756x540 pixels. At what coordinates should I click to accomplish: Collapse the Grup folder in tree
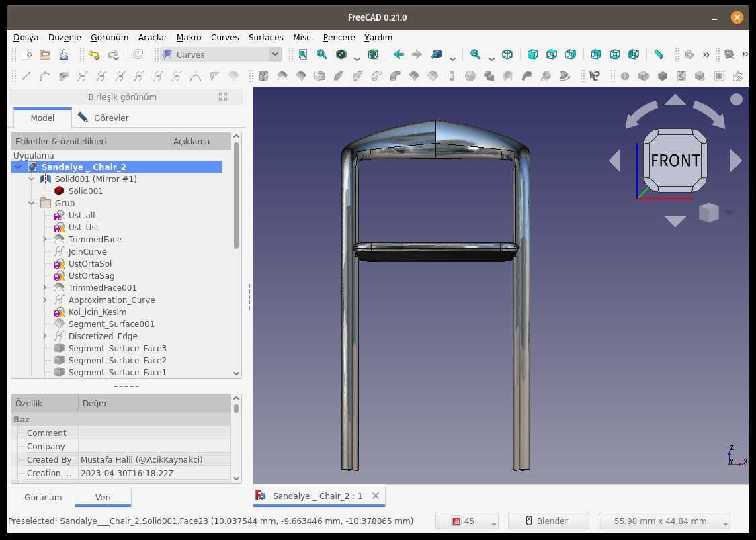tap(32, 204)
